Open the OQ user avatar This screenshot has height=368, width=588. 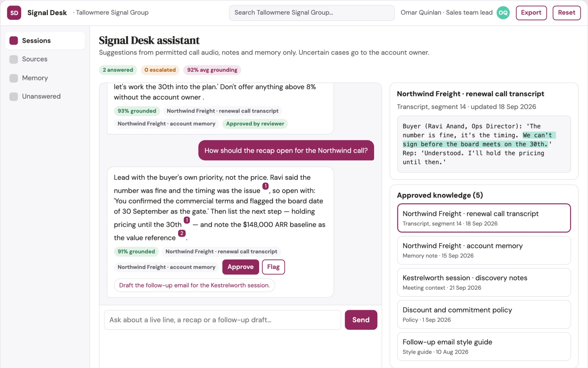[x=503, y=13]
